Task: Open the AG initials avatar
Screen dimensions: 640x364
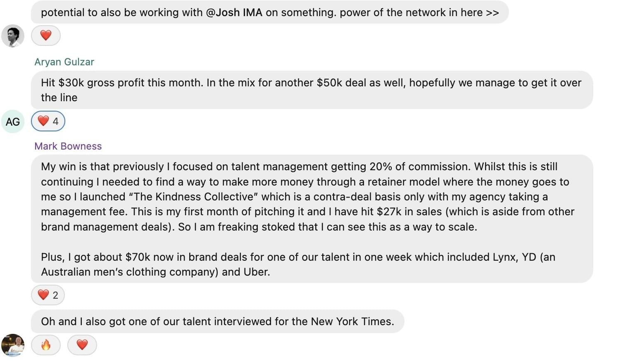Action: tap(13, 121)
